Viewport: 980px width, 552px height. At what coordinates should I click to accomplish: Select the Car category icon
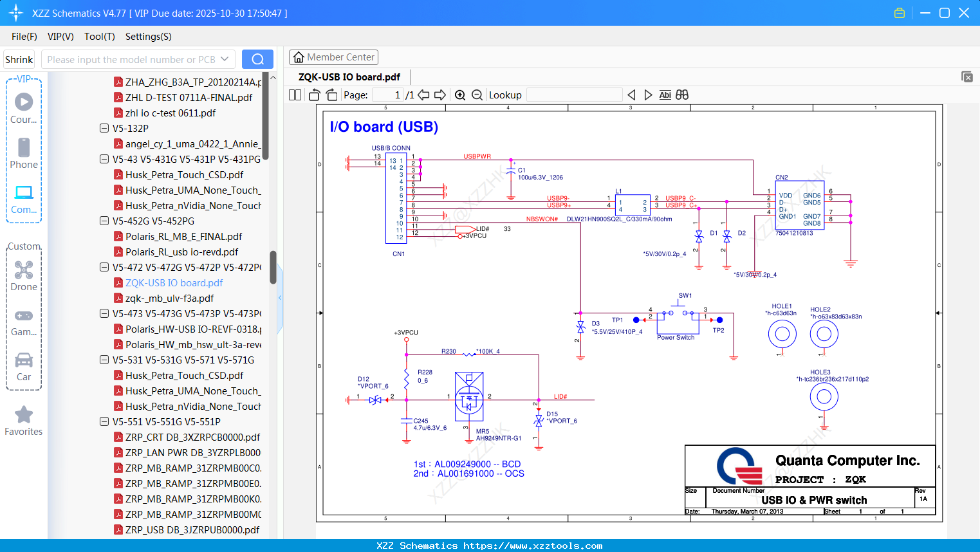point(24,366)
